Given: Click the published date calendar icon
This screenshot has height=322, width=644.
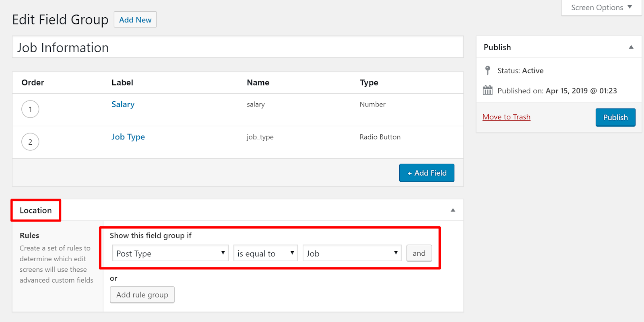Looking at the screenshot, I should pyautogui.click(x=487, y=90).
